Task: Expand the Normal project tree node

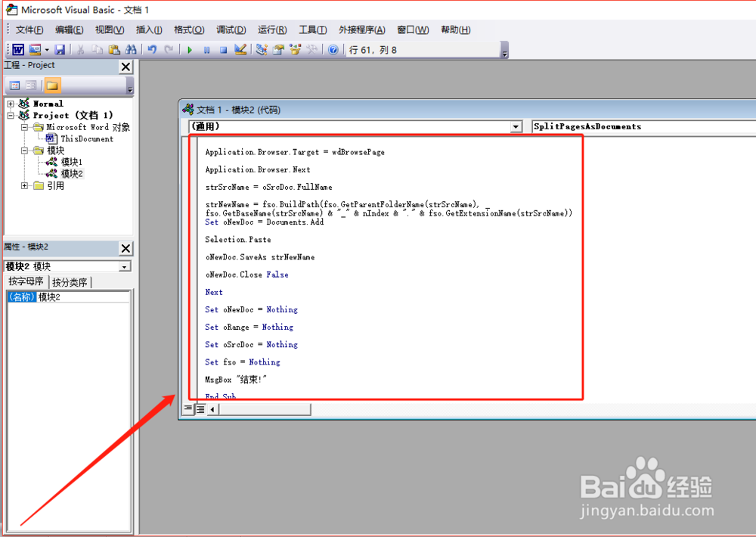Action: 11,104
